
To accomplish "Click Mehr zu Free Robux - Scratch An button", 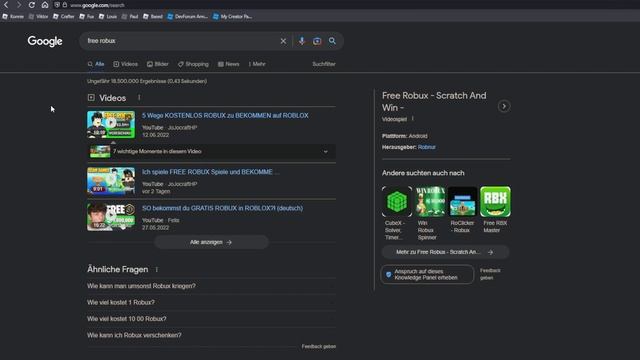I will pos(445,252).
